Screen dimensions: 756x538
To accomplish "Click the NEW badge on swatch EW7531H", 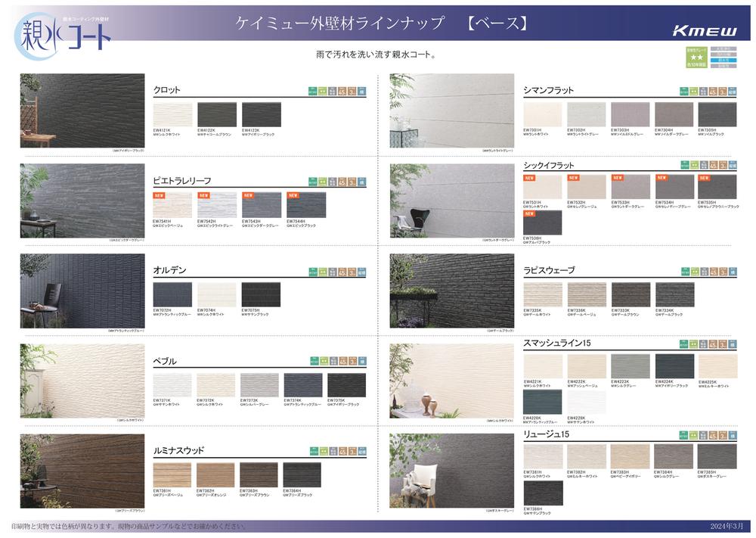I will click(529, 178).
